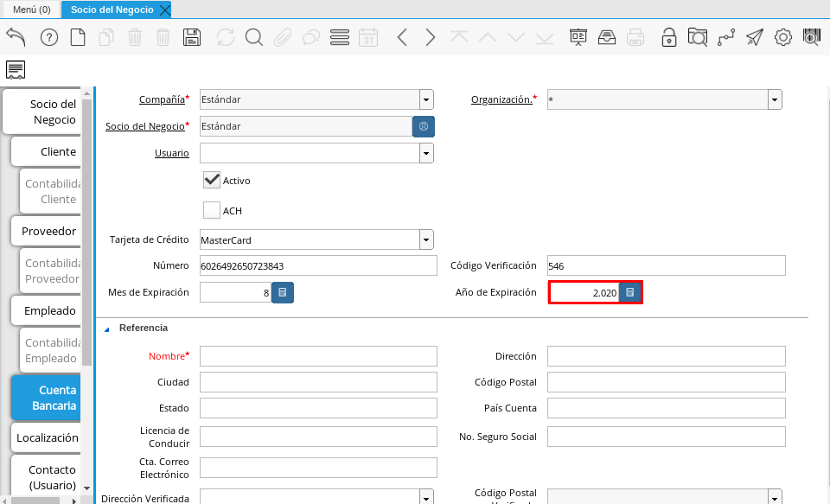The image size is (830, 504).
Task: Expand the Compañía dropdown
Action: click(x=426, y=99)
